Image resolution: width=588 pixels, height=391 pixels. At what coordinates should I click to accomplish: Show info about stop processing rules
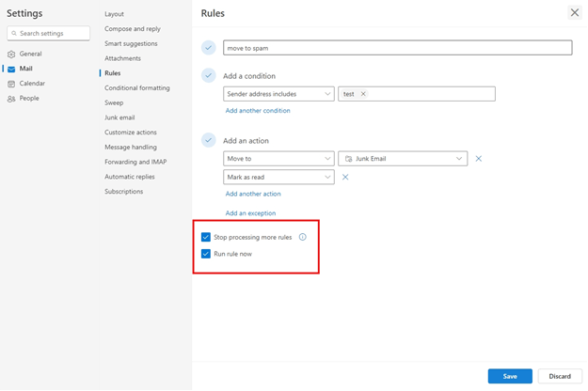[303, 237]
